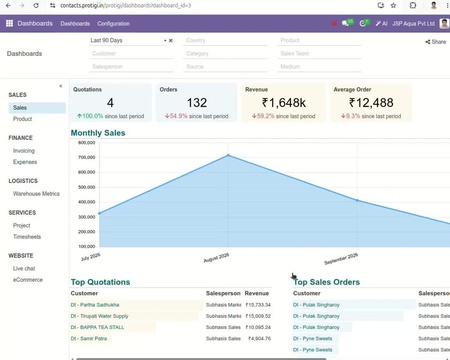The width and height of the screenshot is (450, 360).
Task: Click the install app icon in address bar
Action: (x=381, y=5)
